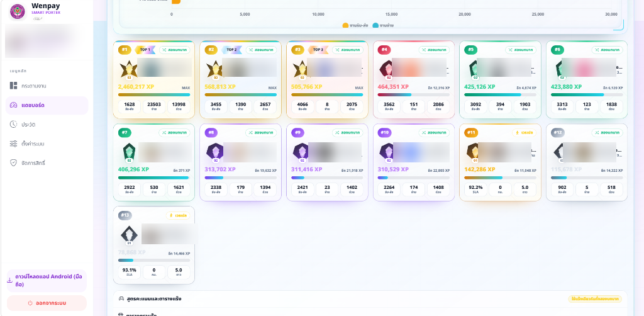644x316 pixels.
Task: Click the green role tag on card #12
Action: pos(607,133)
